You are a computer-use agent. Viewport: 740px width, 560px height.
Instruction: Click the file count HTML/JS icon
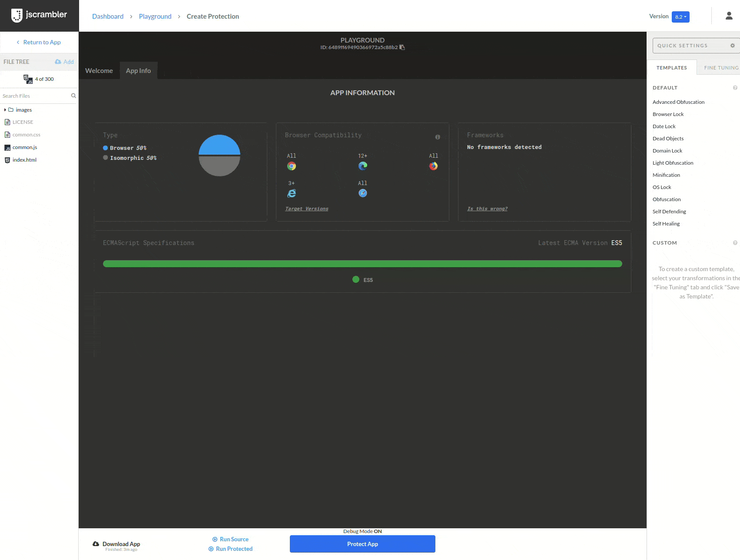[x=28, y=79]
